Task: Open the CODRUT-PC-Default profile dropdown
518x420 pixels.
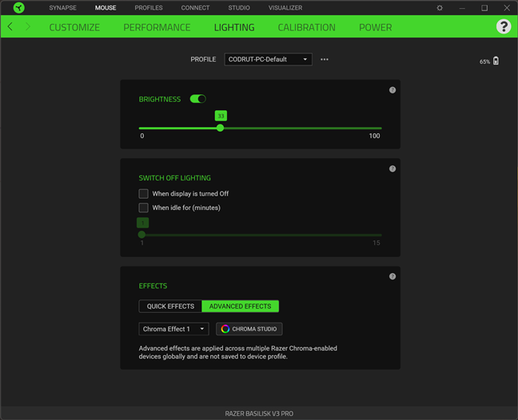Action: click(269, 59)
